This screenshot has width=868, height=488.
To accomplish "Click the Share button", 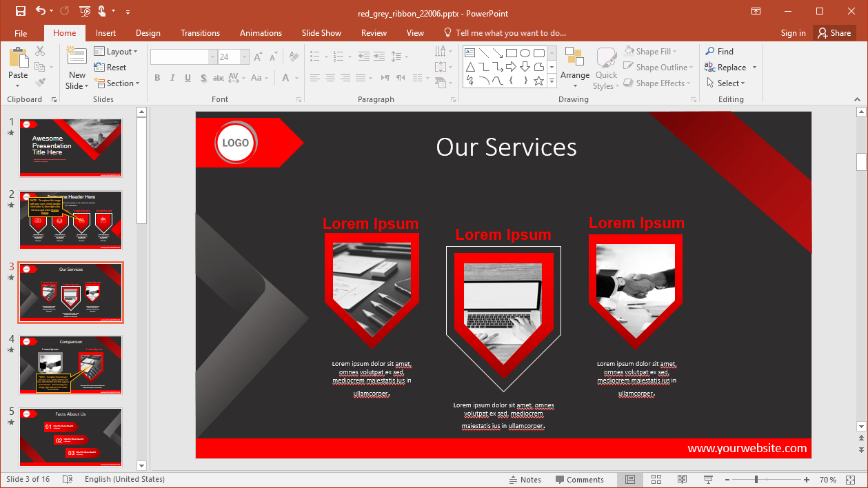I will tap(834, 32).
